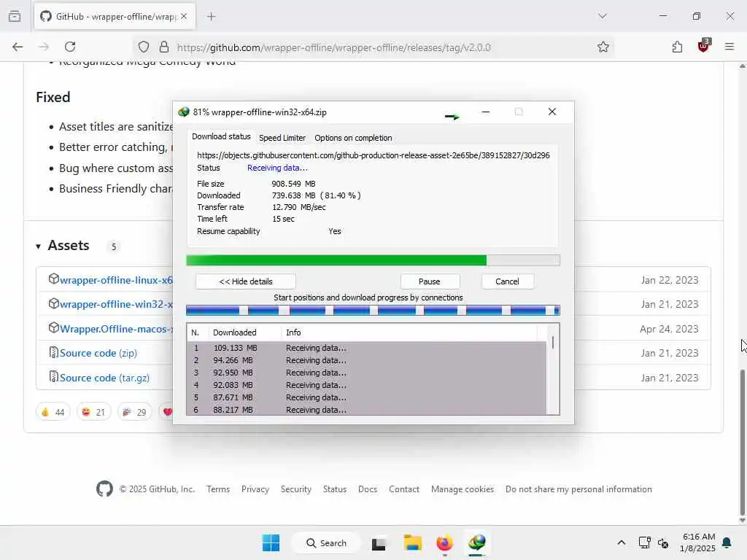This screenshot has width=747, height=560.
Task: Select connection row 6 with 88.217 MB
Action: point(367,410)
